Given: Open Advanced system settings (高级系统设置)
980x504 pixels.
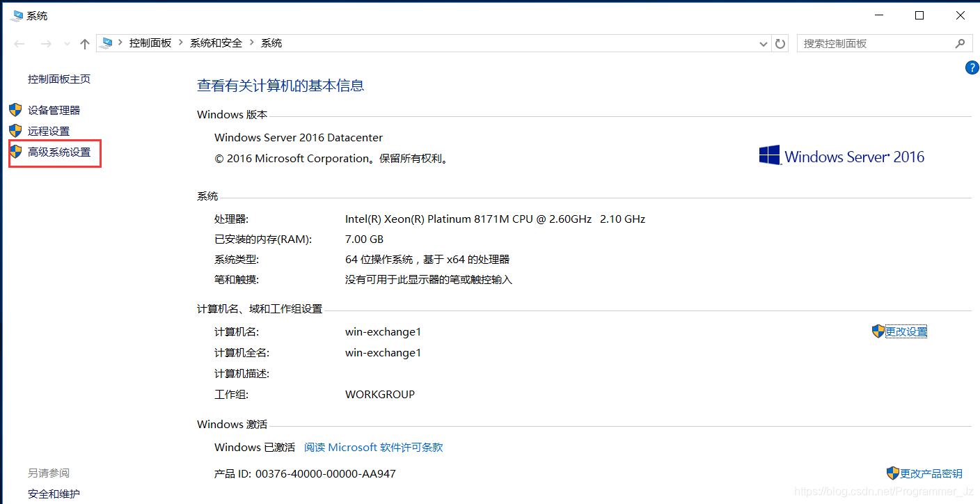Looking at the screenshot, I should [59, 152].
